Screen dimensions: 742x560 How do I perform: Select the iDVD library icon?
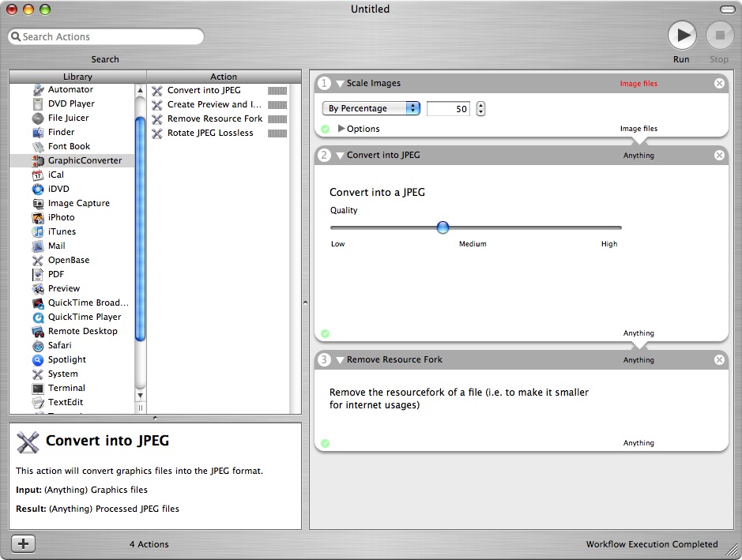point(38,190)
